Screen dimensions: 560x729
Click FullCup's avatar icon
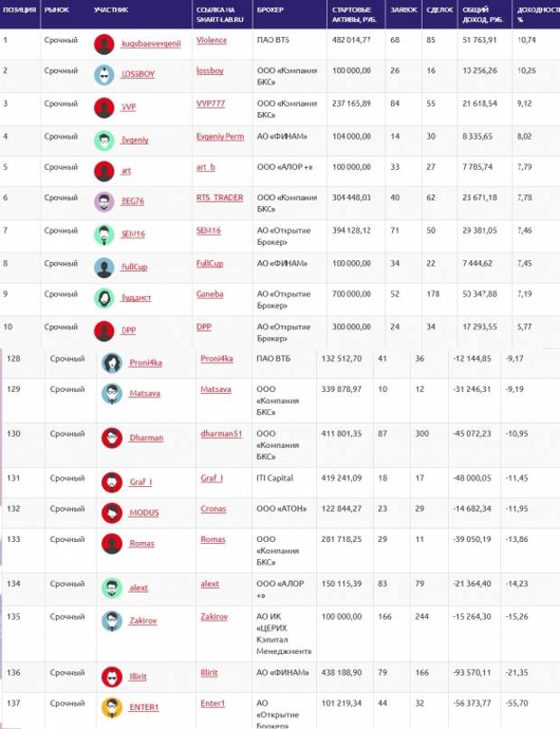pos(104,267)
